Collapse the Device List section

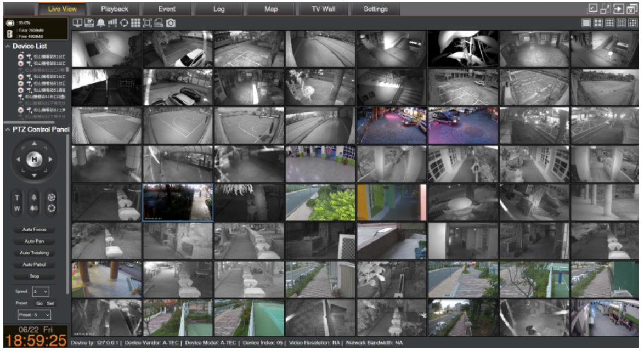(x=7, y=47)
